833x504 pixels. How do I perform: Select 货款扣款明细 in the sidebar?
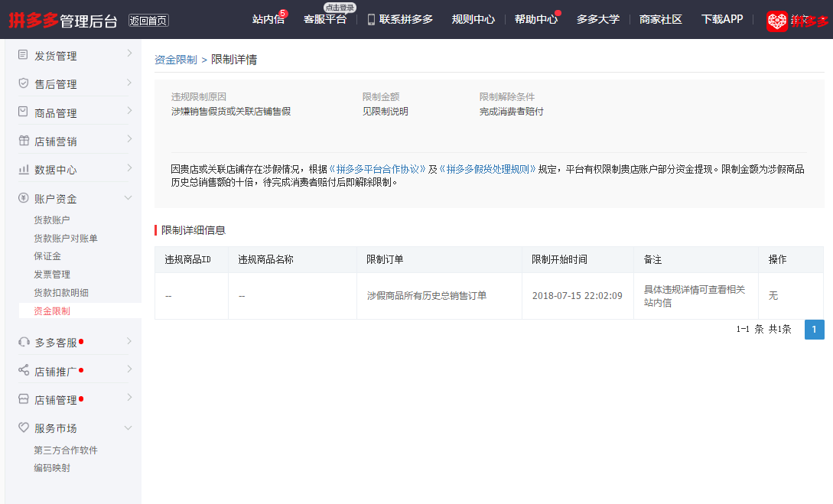61,293
